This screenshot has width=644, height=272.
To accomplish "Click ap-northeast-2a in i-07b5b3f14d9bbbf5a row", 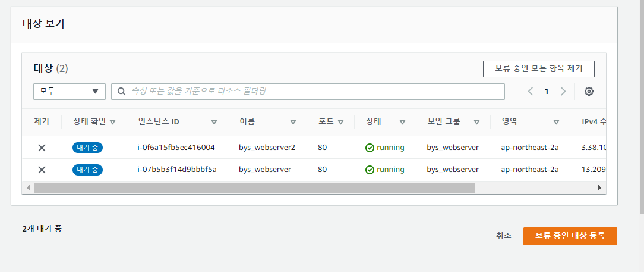I will pos(530,170).
